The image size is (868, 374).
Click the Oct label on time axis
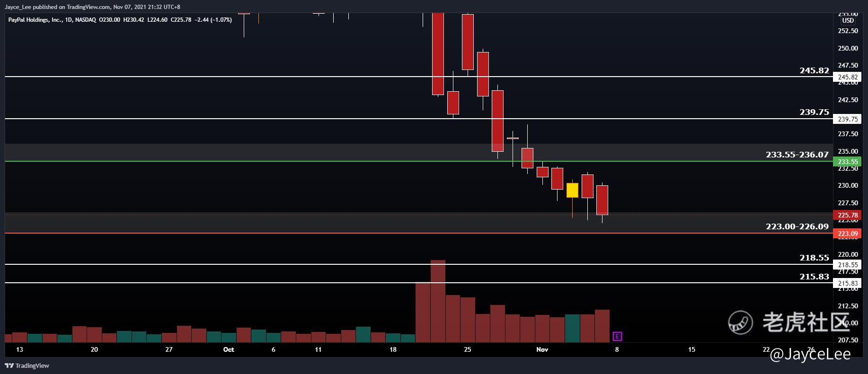229,349
